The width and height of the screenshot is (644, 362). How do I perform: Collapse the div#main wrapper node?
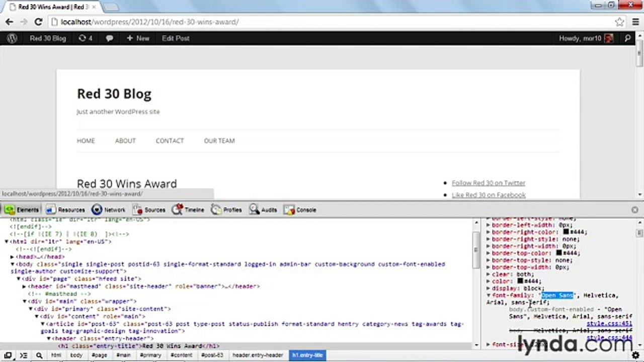pyautogui.click(x=25, y=301)
